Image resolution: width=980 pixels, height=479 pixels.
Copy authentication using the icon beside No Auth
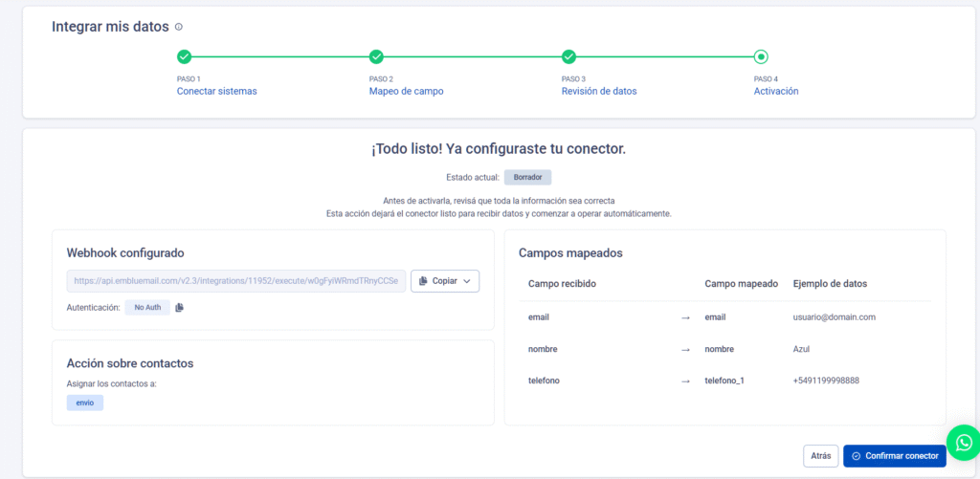point(179,307)
